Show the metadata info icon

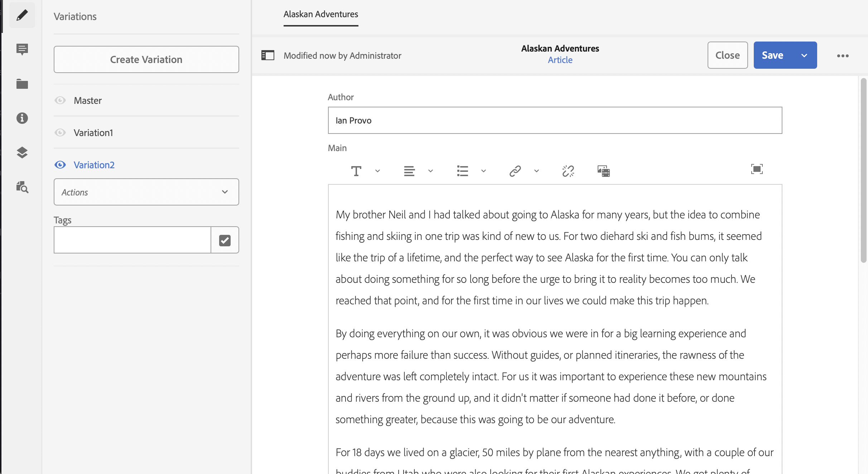point(22,118)
